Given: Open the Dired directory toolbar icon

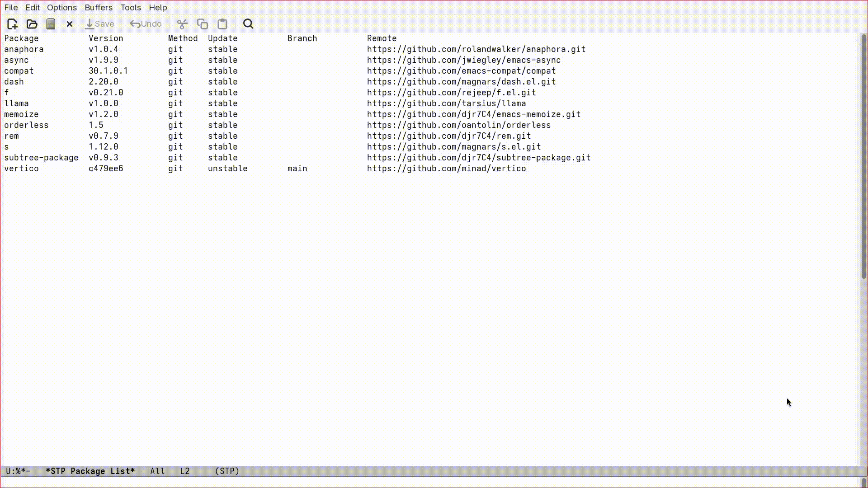Looking at the screenshot, I should [x=51, y=24].
